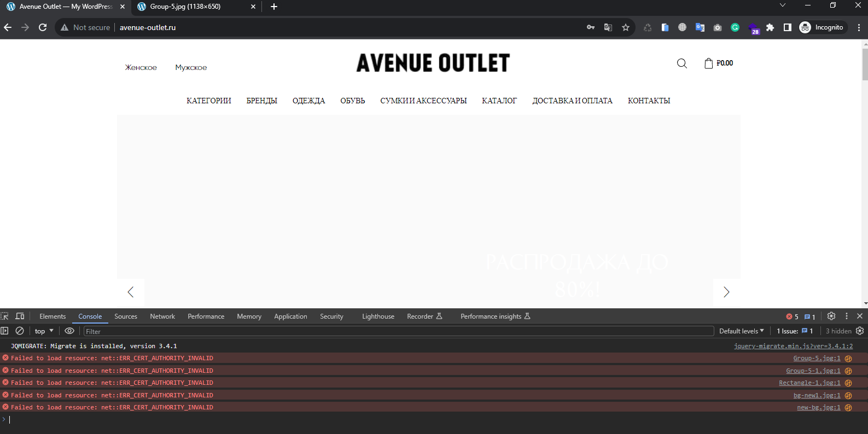Click the translate page icon

[608, 27]
